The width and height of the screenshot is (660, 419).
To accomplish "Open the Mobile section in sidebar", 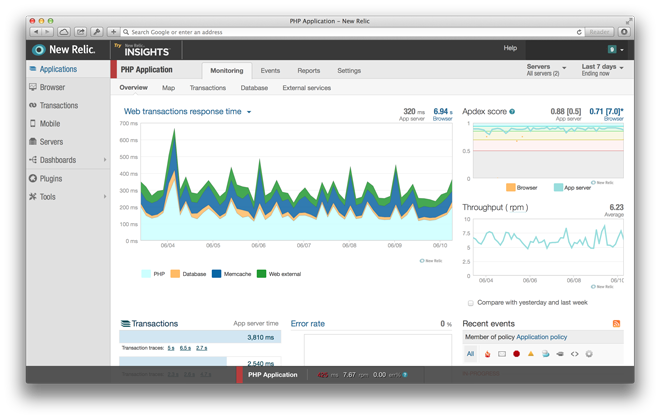I will point(50,123).
